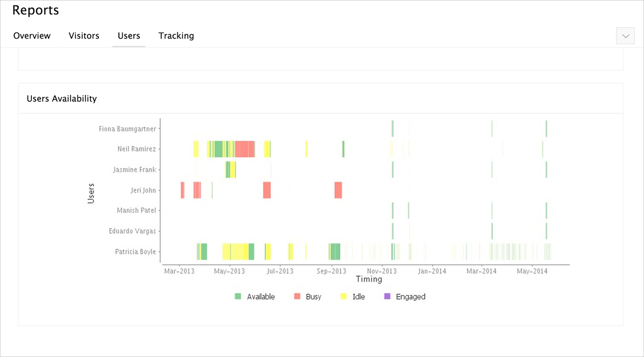This screenshot has width=644, height=357.
Task: Click the Nov-2013 axis label
Action: tap(381, 271)
